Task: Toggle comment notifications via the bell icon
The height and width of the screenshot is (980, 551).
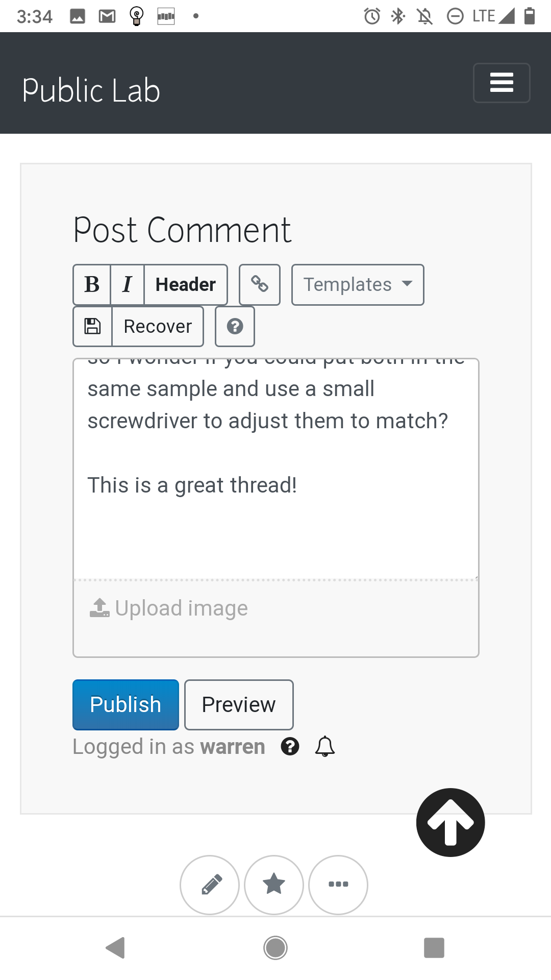Action: point(324,746)
